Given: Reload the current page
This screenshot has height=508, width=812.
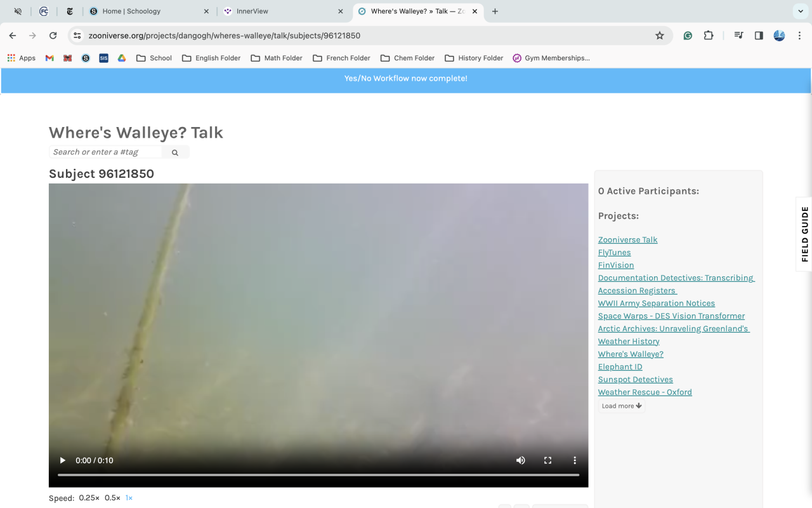Looking at the screenshot, I should [x=53, y=36].
